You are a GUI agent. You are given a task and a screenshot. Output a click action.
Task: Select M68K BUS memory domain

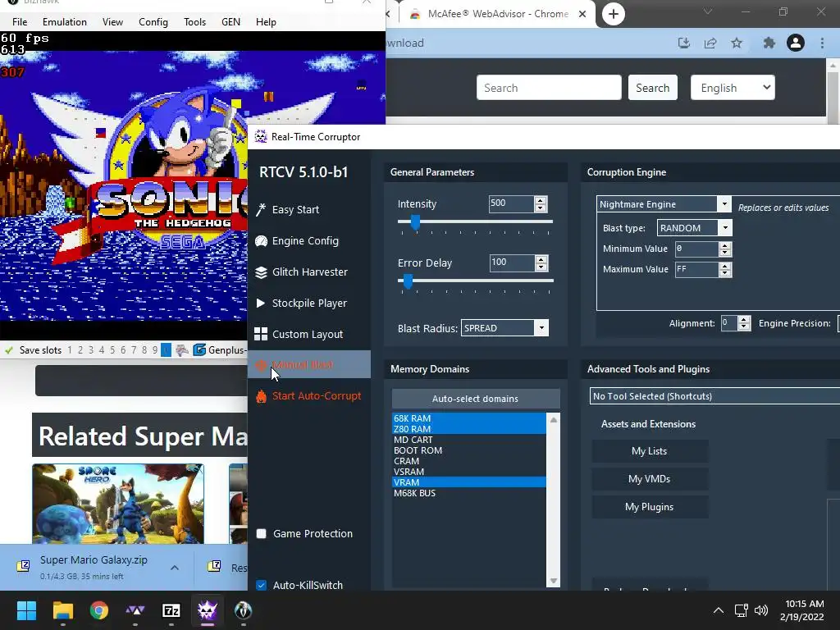(x=468, y=493)
